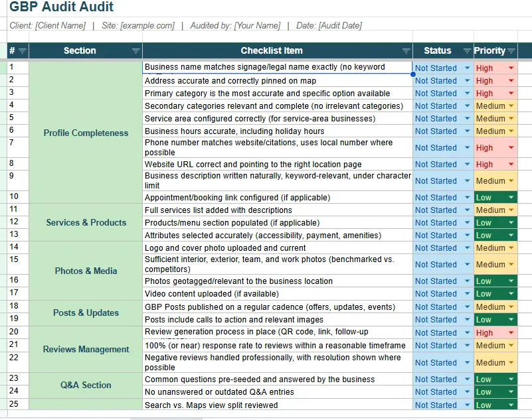Open Status dropdown for Sufficient interior photos row

467,264
